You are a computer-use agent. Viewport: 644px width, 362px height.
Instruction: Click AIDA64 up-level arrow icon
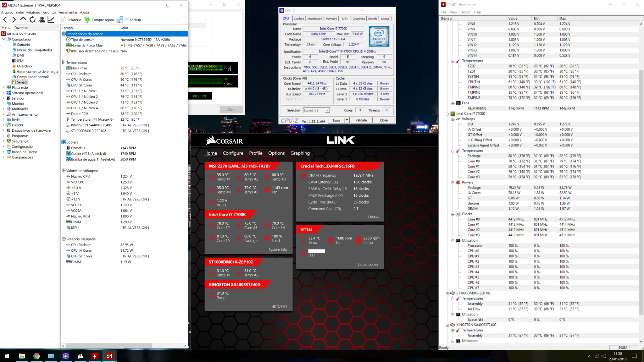coord(23,19)
